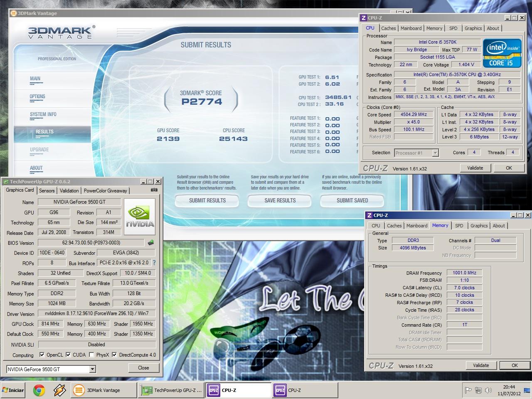The height and width of the screenshot is (399, 532).
Task: Click Validate in lower CPU-Z window
Action: pyautogui.click(x=481, y=365)
